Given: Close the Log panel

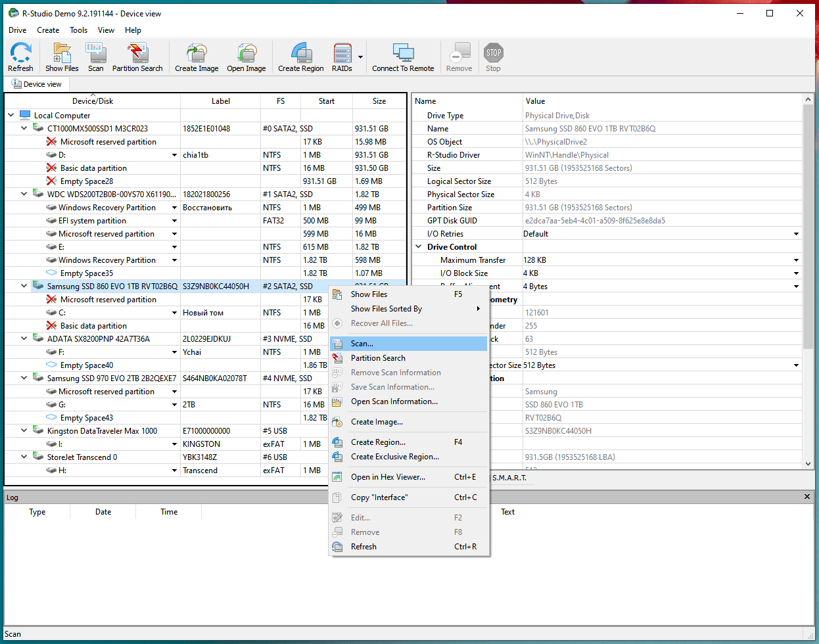Looking at the screenshot, I should [807, 497].
